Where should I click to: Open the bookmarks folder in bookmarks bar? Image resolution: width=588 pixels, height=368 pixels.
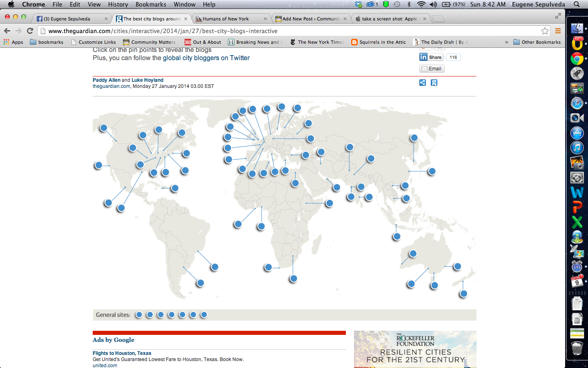pyautogui.click(x=47, y=42)
